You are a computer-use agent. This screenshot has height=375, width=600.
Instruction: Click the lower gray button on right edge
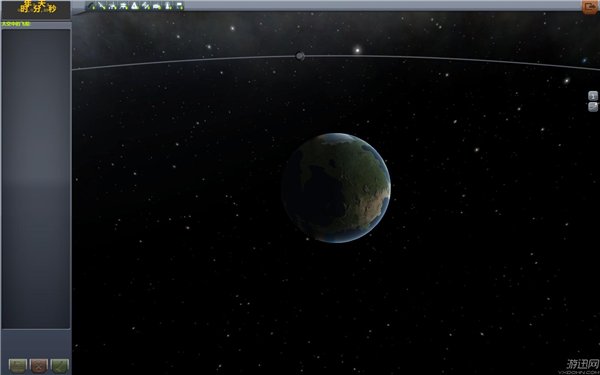click(593, 107)
